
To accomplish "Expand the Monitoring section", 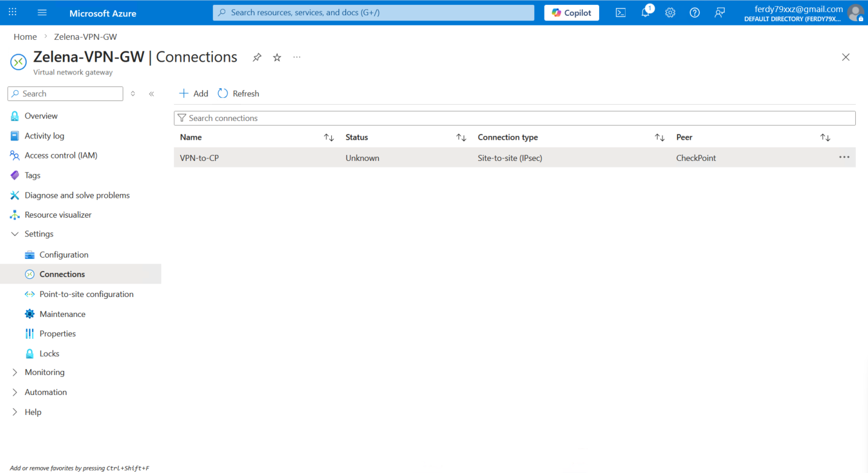I will (x=15, y=373).
